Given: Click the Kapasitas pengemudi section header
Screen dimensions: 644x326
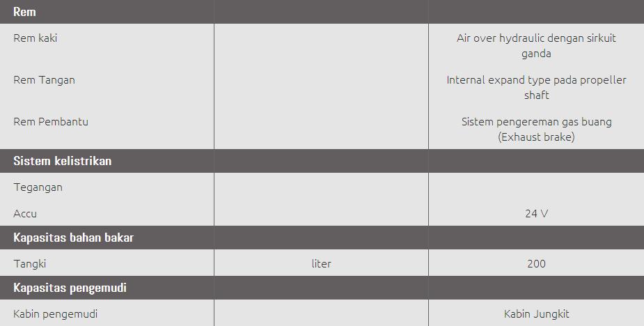Looking at the screenshot, I should [x=70, y=288].
